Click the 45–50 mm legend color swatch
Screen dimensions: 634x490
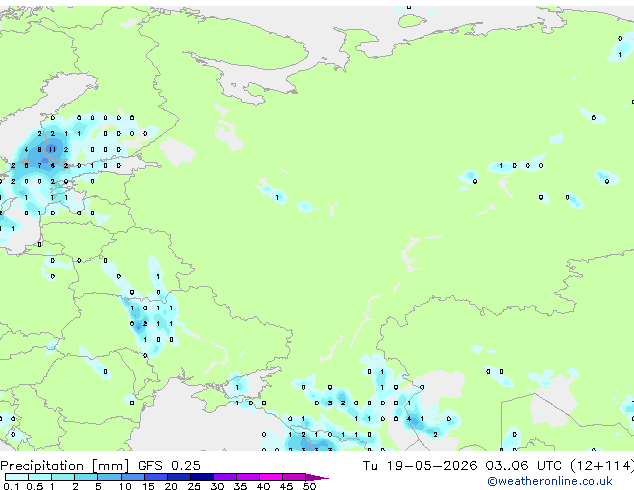click(294, 477)
